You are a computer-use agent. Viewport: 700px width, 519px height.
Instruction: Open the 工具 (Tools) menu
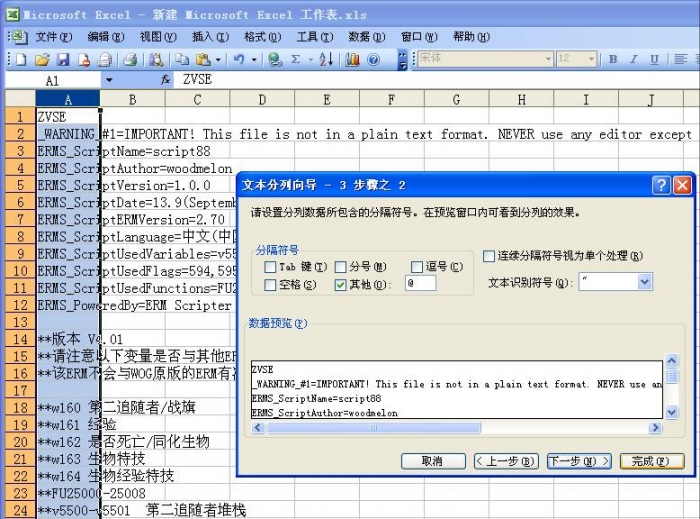pos(315,37)
